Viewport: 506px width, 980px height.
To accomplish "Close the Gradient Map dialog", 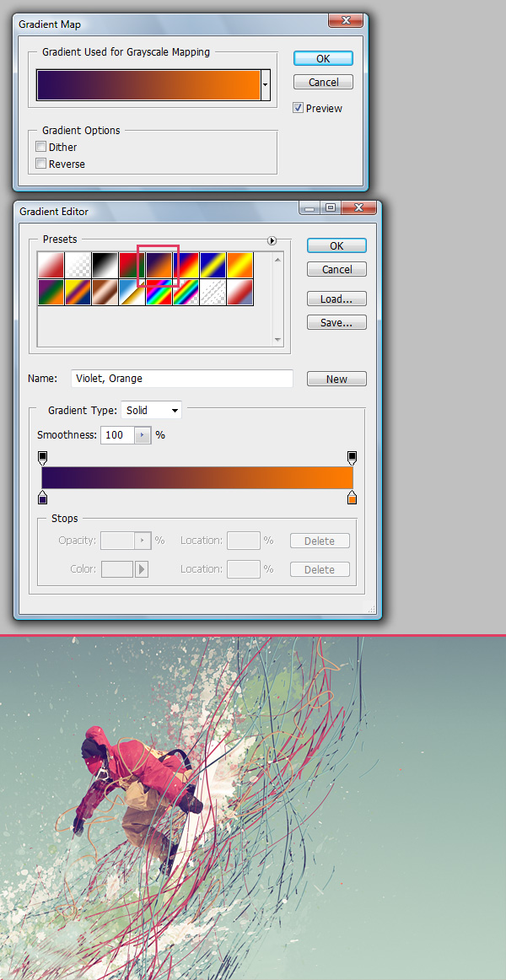I will click(346, 20).
